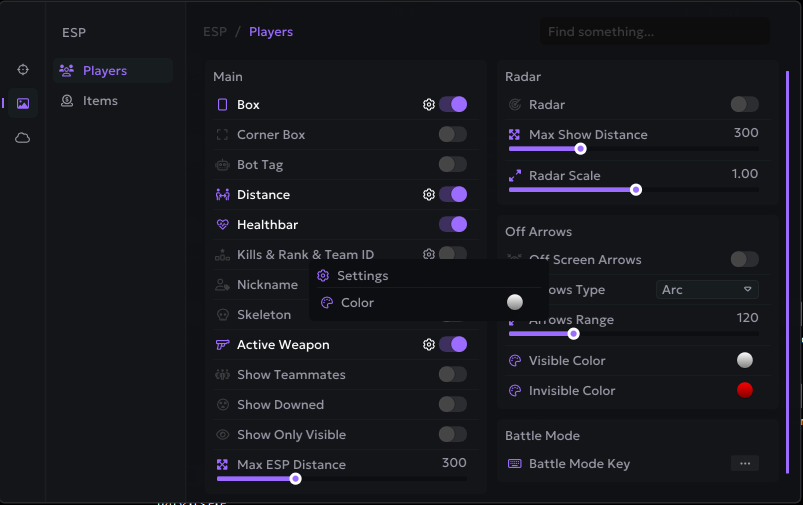Pick the Invisible Color red swatch
Image resolution: width=803 pixels, height=505 pixels.
pyautogui.click(x=744, y=390)
